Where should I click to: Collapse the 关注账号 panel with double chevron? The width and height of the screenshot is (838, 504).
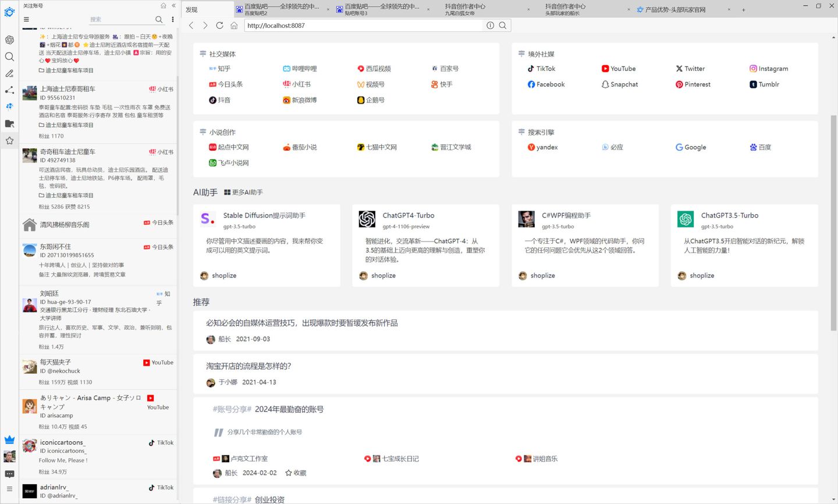click(x=173, y=5)
